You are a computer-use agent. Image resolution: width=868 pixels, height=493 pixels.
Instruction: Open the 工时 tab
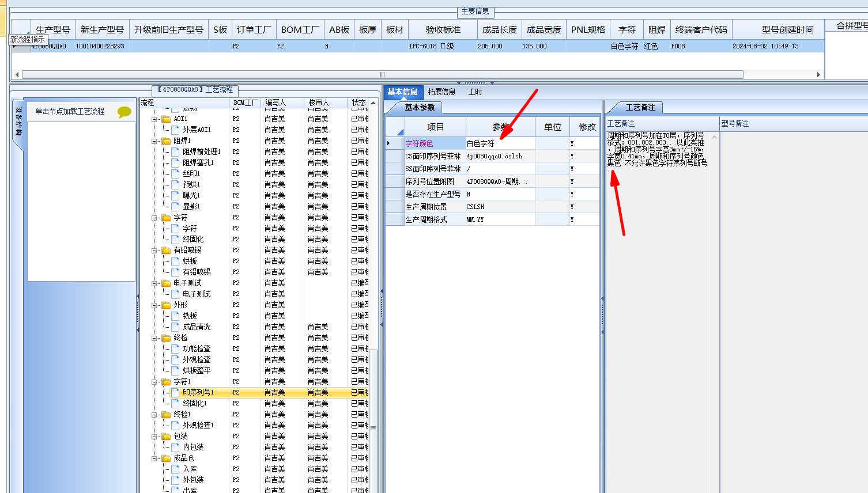coord(475,92)
